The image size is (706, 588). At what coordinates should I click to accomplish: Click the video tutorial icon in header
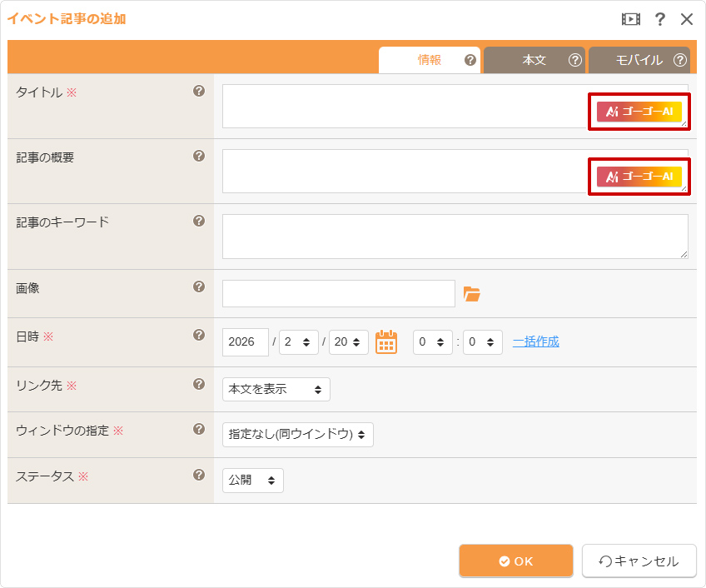[x=630, y=19]
